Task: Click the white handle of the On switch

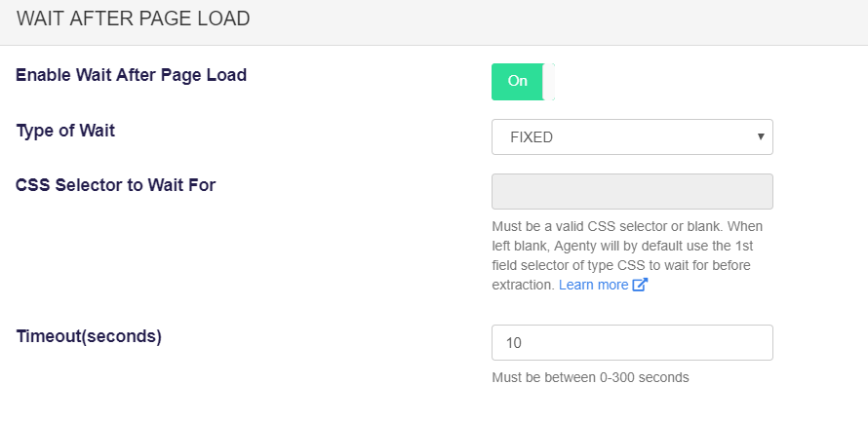Action: [x=548, y=81]
